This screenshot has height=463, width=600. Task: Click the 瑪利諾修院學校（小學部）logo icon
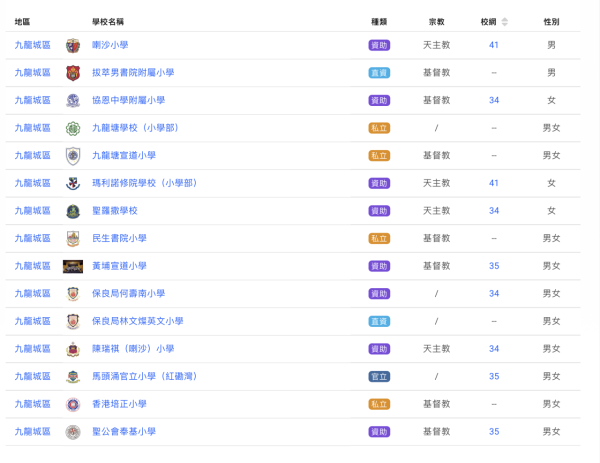(x=73, y=183)
